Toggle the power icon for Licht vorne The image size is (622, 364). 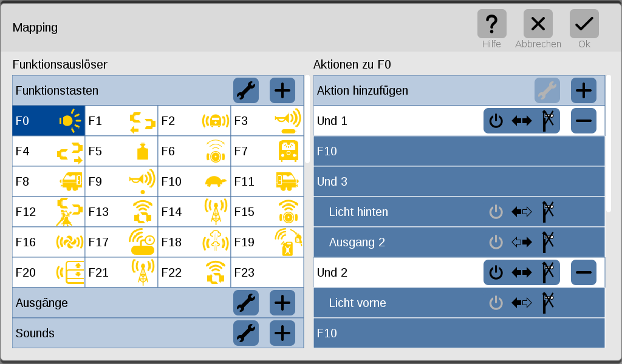(496, 303)
